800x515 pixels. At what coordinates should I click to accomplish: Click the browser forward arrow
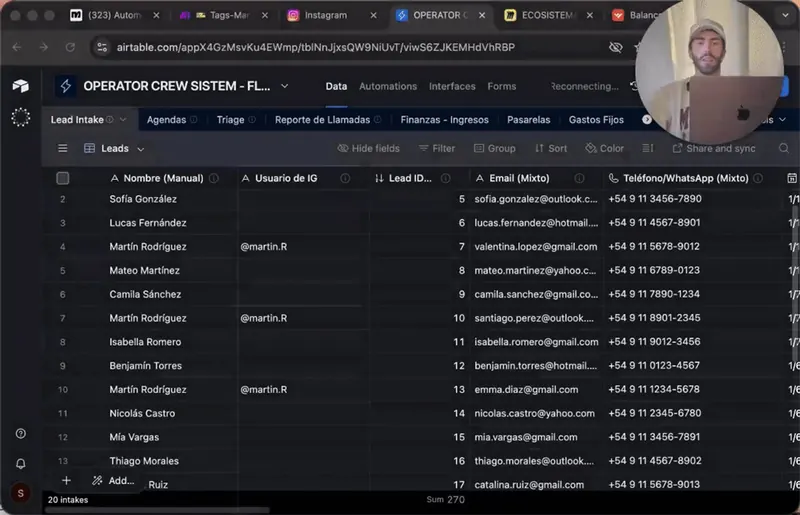tap(43, 47)
